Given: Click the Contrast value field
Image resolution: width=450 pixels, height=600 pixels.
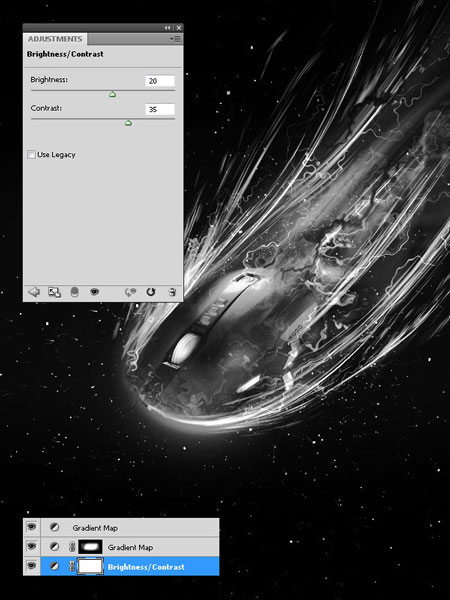Looking at the screenshot, I should [160, 109].
